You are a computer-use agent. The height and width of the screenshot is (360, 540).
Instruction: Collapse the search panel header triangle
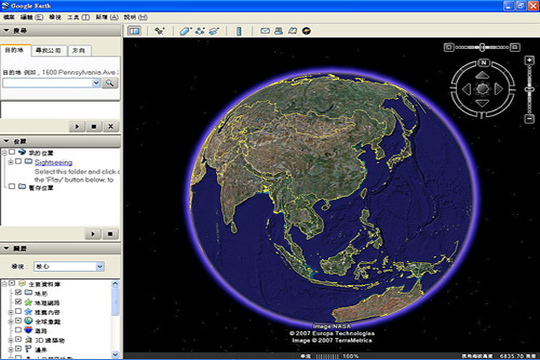(6, 31)
